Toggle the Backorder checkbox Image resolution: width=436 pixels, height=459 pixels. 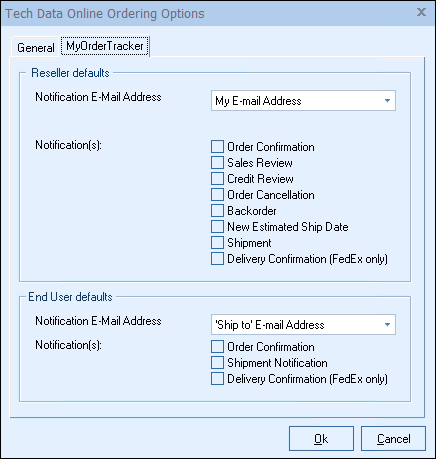217,211
